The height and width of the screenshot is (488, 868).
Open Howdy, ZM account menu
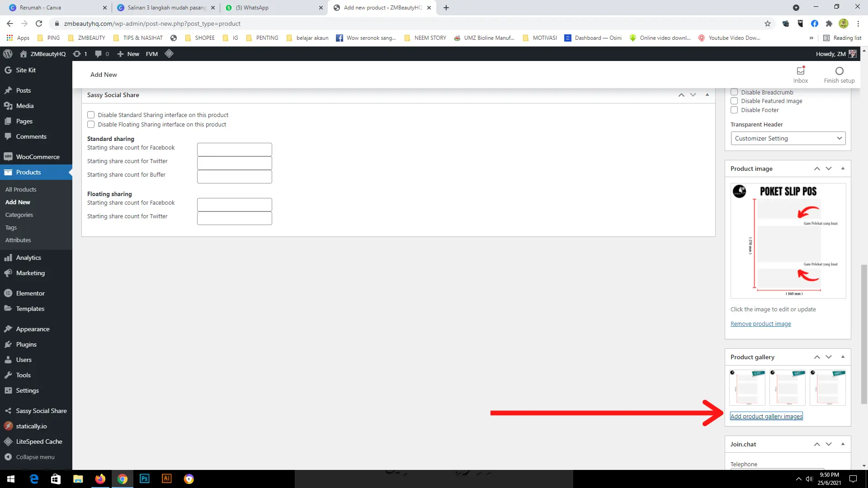pyautogui.click(x=836, y=54)
